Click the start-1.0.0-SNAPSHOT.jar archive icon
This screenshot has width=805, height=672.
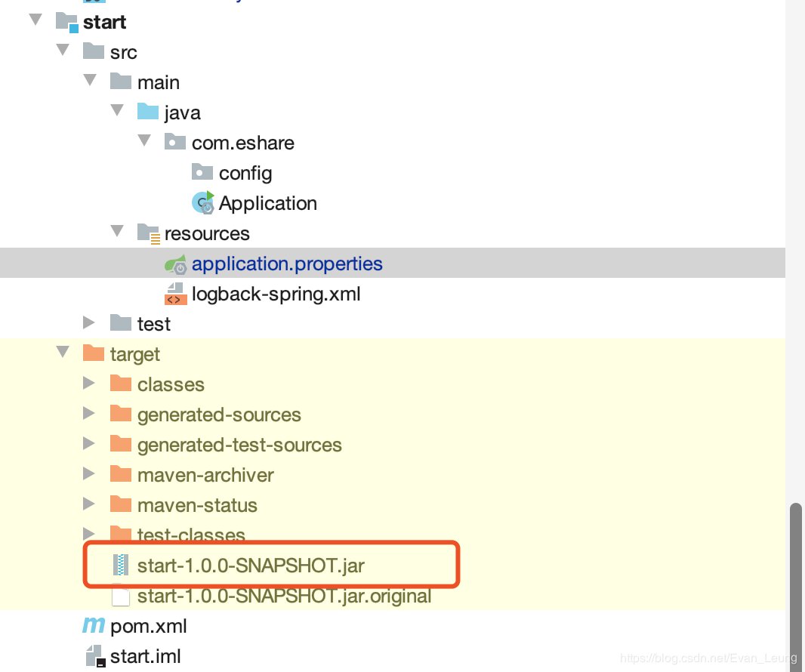pyautogui.click(x=121, y=566)
